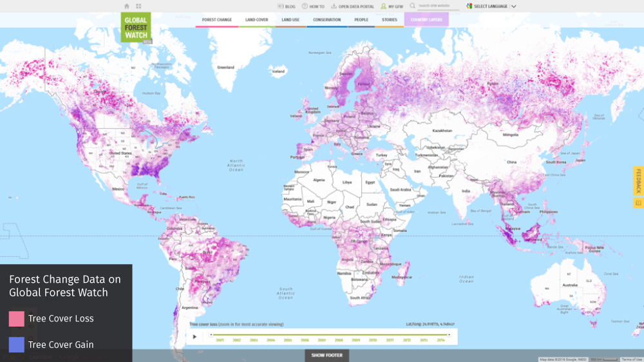Click the icon below the Feedback tab
644x362 pixels.
tap(638, 203)
